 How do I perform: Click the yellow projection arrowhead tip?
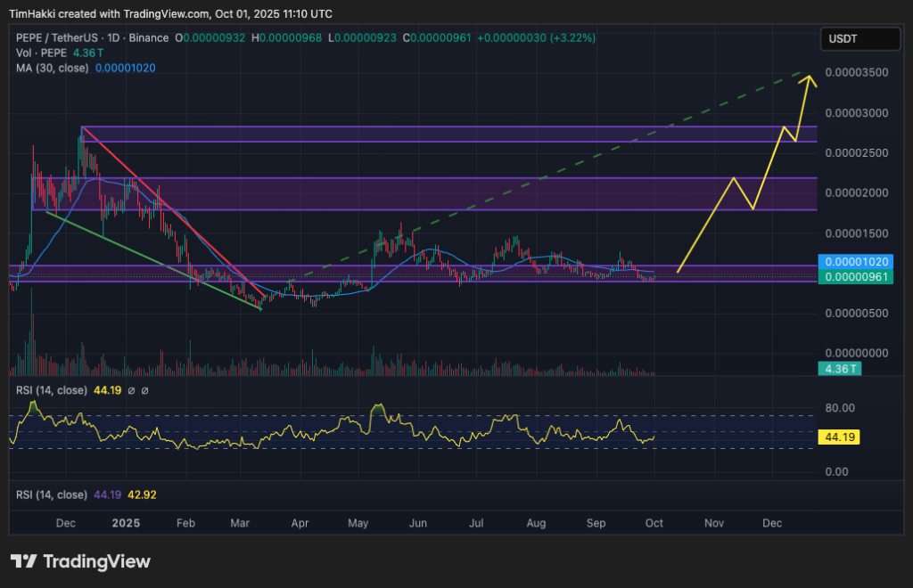pos(810,78)
